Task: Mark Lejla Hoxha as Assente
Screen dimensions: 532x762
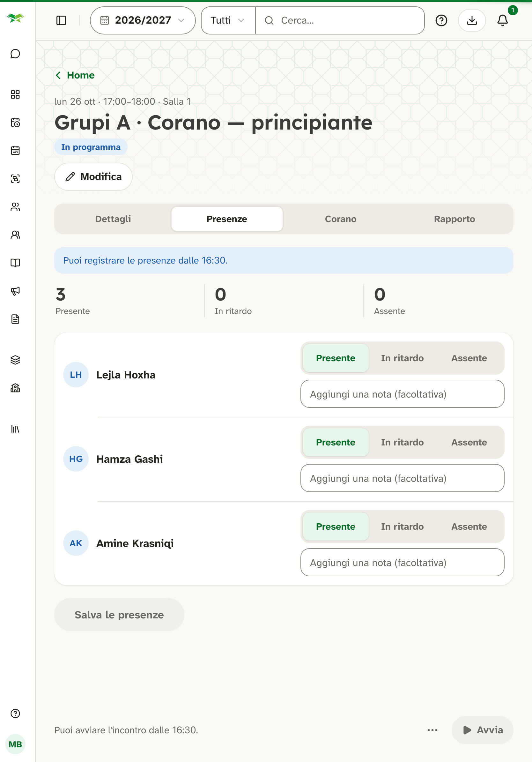Action: click(x=469, y=358)
